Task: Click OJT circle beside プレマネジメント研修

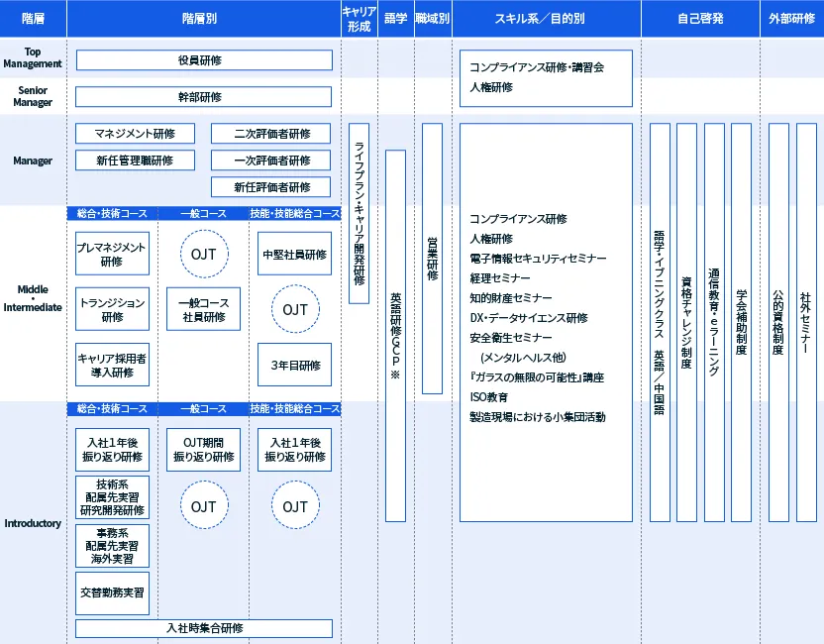Action: pos(204,254)
